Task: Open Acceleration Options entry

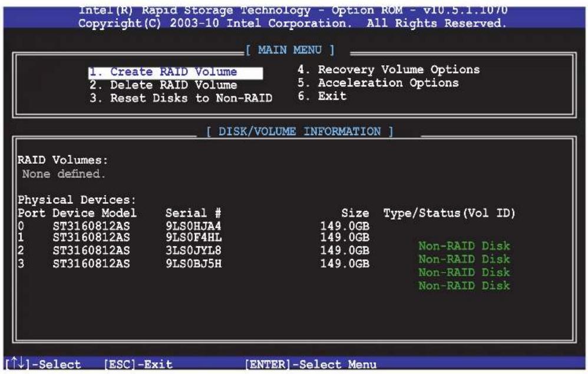Action: point(378,83)
